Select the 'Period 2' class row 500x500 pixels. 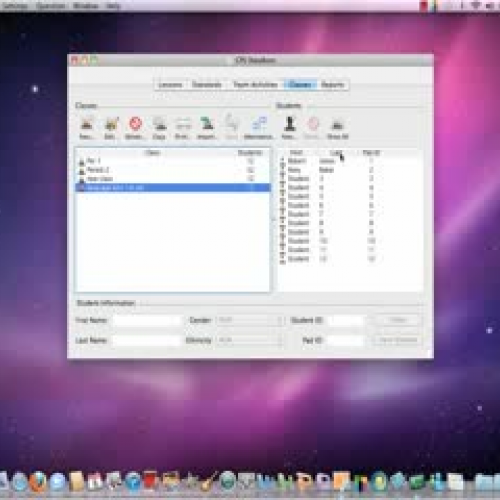pyautogui.click(x=173, y=170)
